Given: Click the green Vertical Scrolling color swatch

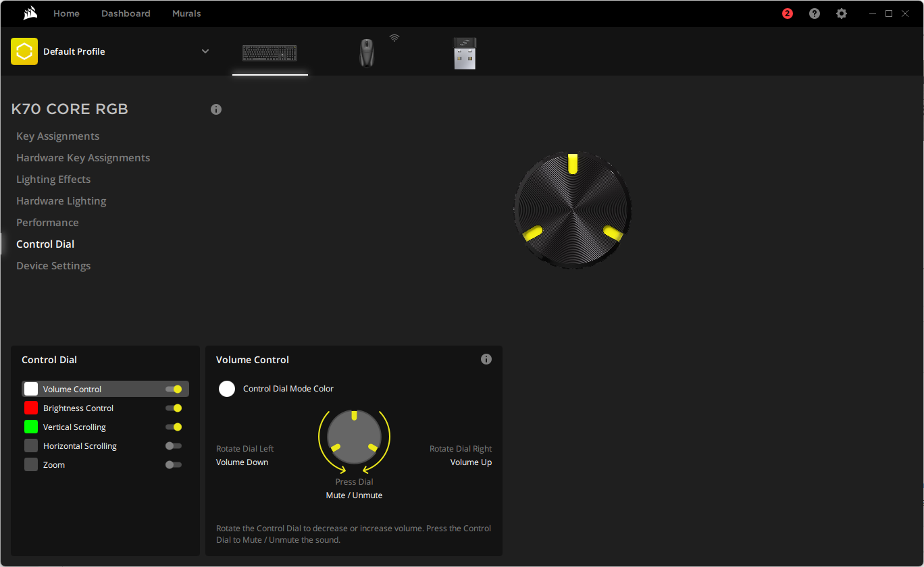Looking at the screenshot, I should [x=31, y=427].
